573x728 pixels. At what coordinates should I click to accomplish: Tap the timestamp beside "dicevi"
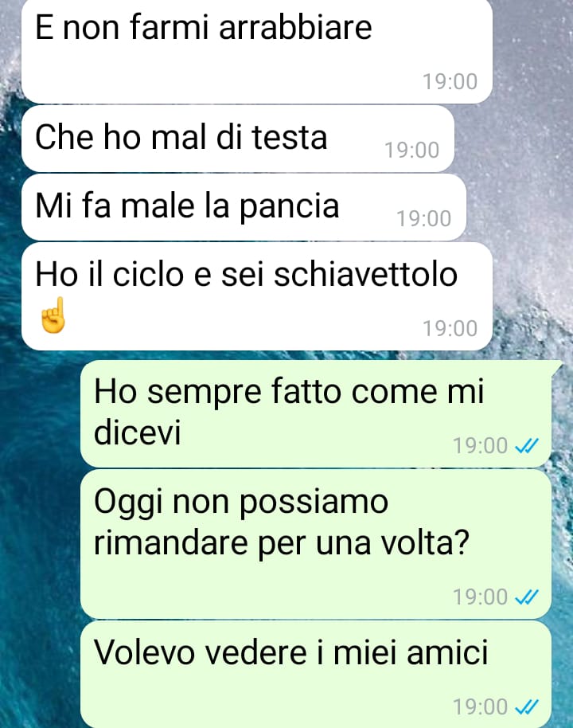[480, 446]
